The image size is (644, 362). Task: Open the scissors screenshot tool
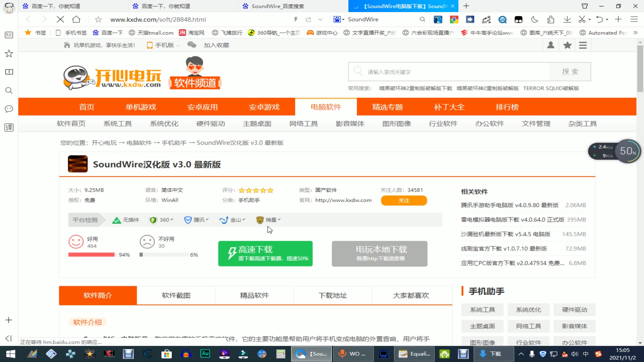[582, 19]
